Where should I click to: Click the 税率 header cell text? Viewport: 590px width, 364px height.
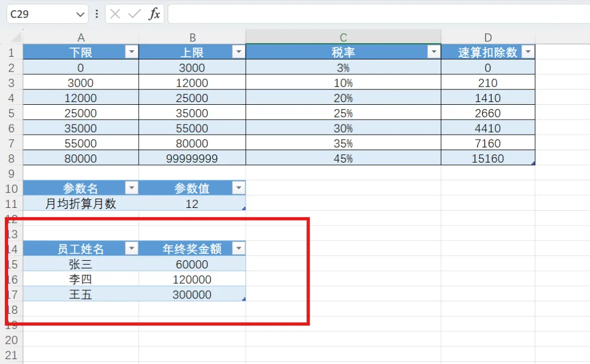click(343, 52)
